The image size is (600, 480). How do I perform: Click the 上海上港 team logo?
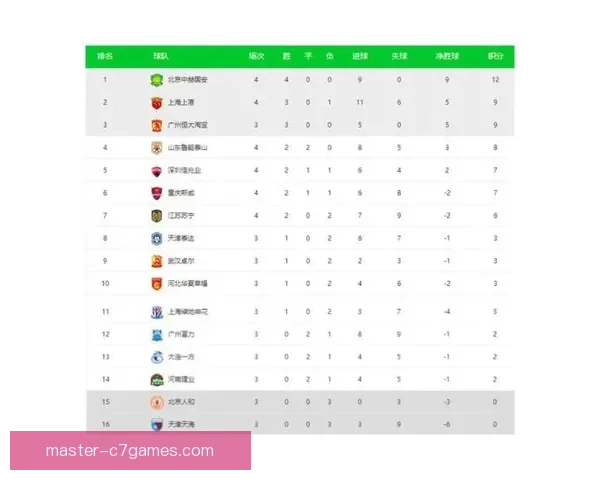click(156, 103)
